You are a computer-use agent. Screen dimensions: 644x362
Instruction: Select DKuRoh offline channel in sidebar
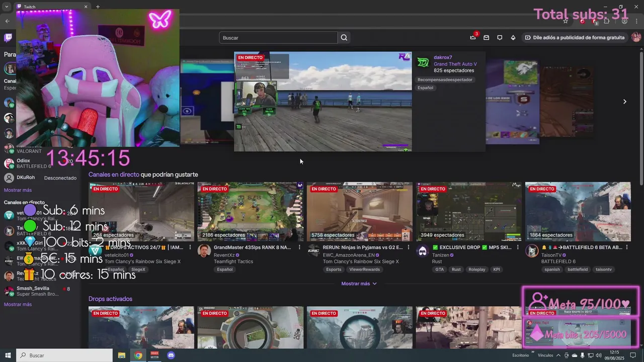(x=40, y=177)
